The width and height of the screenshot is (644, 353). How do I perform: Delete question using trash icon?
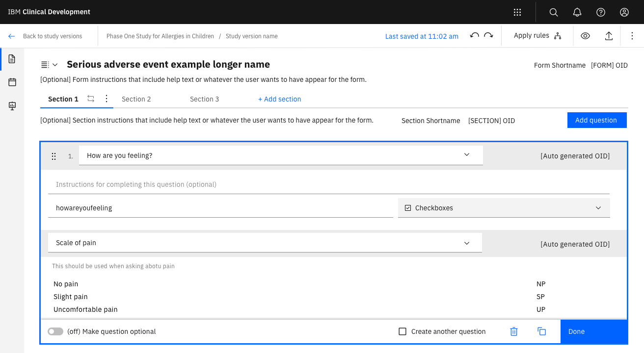click(x=514, y=331)
